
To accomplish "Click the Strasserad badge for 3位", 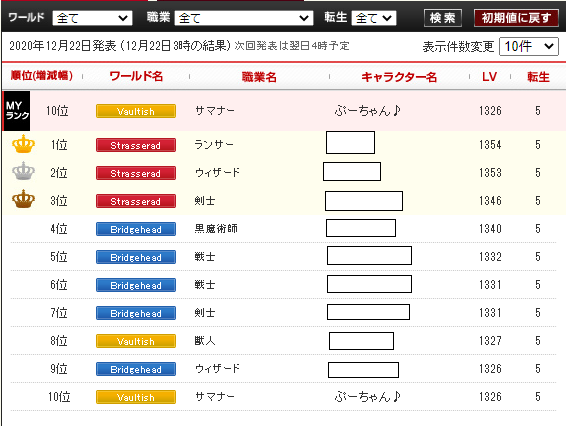I will pyautogui.click(x=136, y=201).
